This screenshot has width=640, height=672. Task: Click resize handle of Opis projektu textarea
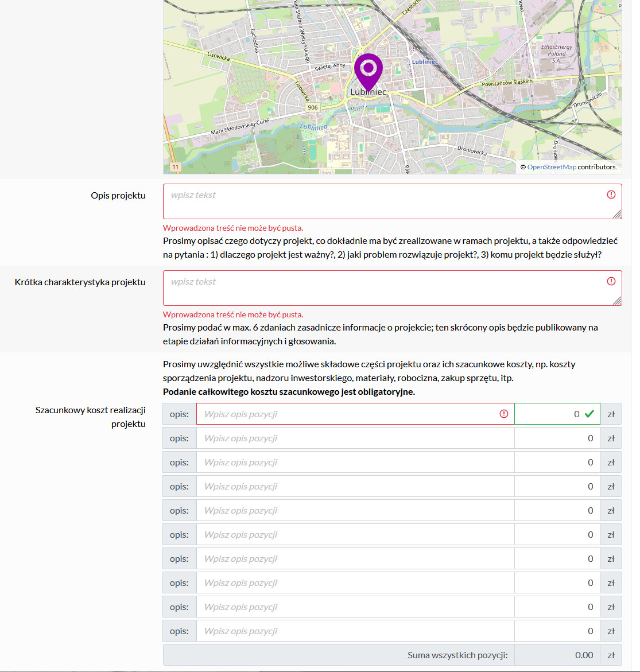click(x=617, y=214)
